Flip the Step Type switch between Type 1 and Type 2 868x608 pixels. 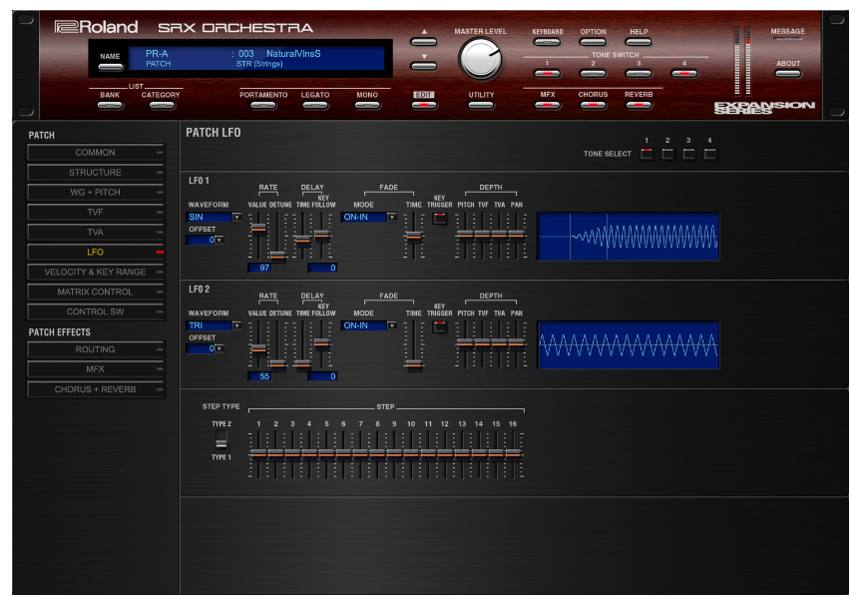click(220, 440)
